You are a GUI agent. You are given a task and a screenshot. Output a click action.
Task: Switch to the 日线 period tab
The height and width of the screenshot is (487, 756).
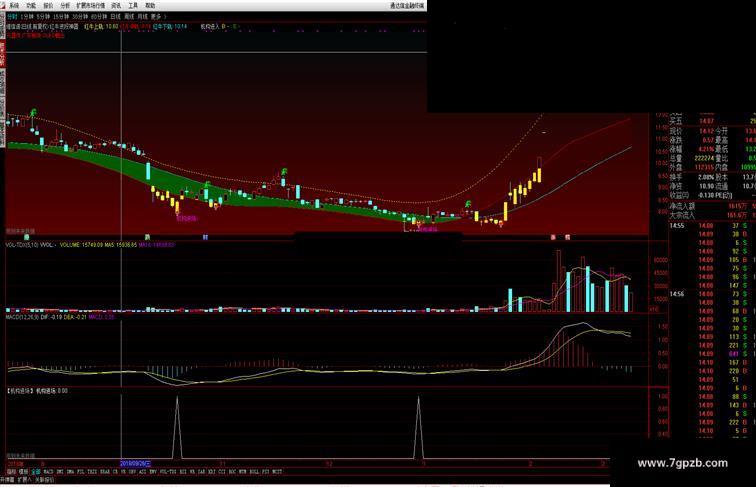click(x=116, y=16)
